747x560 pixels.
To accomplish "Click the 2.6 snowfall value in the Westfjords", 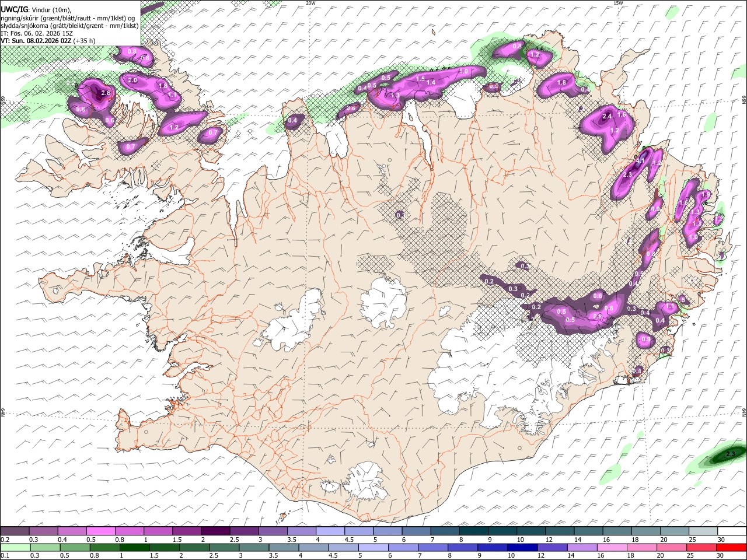I will tap(106, 93).
